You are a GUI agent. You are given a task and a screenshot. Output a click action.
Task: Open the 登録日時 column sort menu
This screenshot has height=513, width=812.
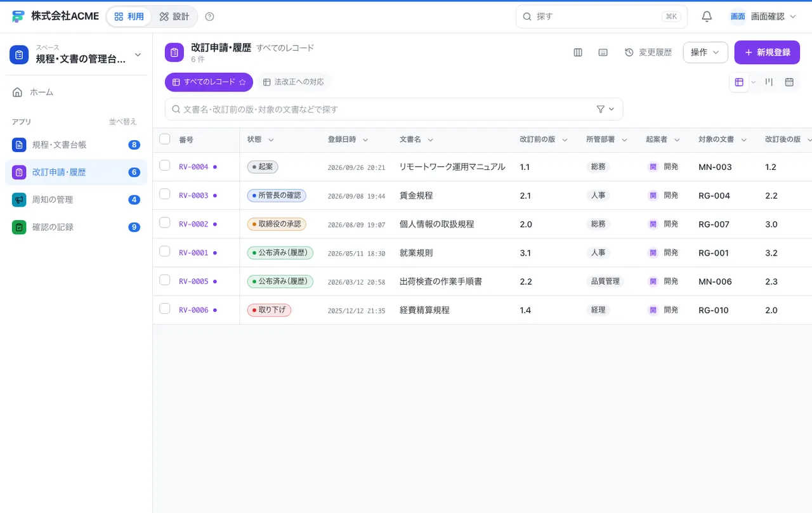pos(365,140)
